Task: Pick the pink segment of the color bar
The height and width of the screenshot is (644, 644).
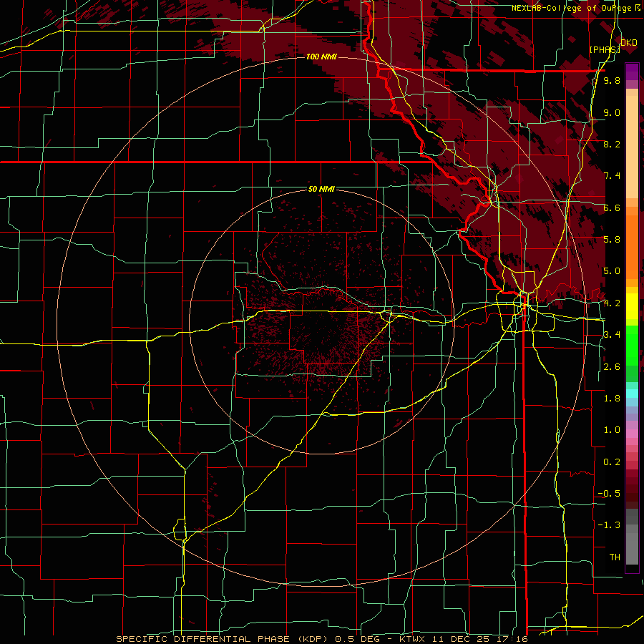Action: point(632,434)
